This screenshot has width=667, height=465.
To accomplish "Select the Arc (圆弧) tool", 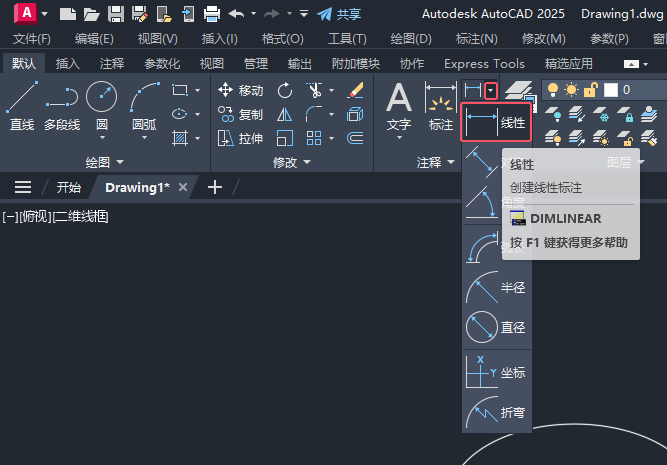I will pos(144,106).
